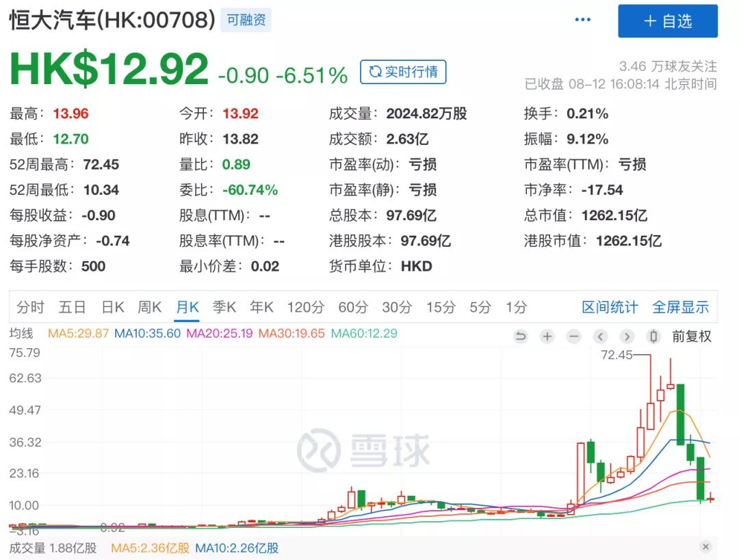Image resolution: width=739 pixels, height=560 pixels.
Task: Switch chart to 五日 tab
Action: pyautogui.click(x=72, y=308)
